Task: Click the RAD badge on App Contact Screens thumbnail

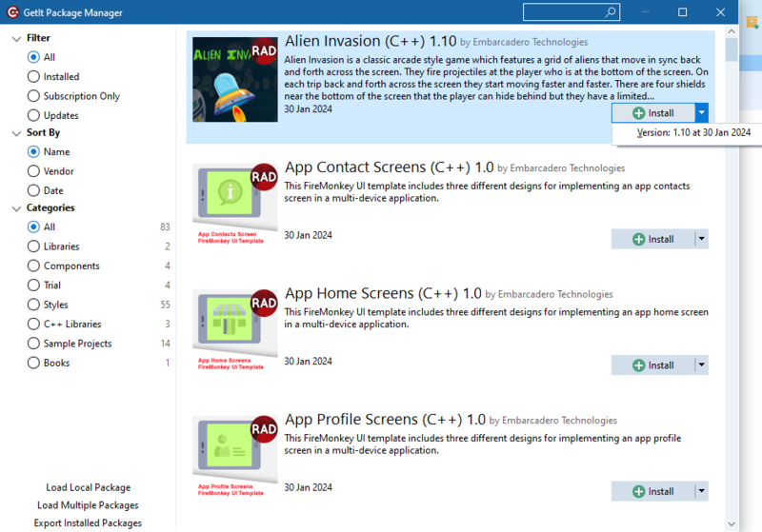Action: (264, 177)
